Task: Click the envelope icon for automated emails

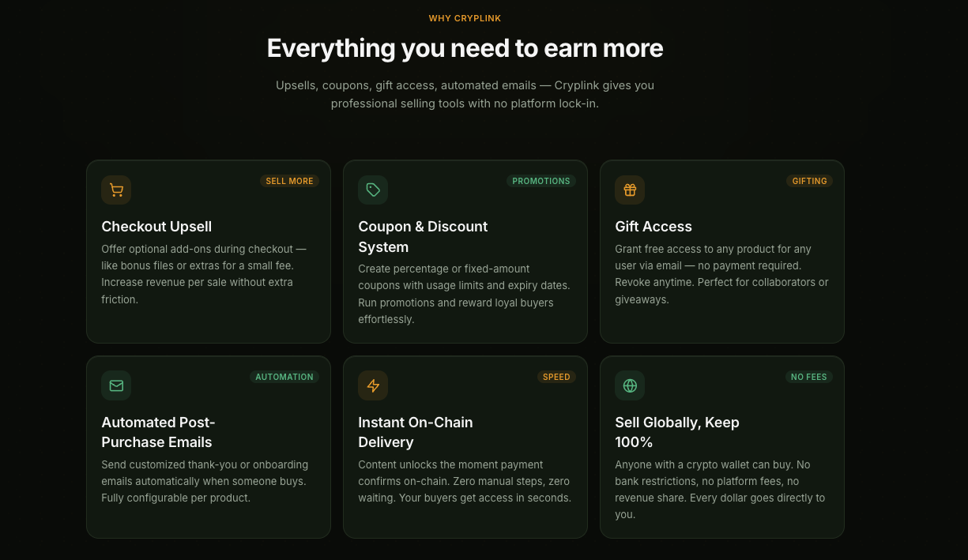Action: tap(116, 385)
